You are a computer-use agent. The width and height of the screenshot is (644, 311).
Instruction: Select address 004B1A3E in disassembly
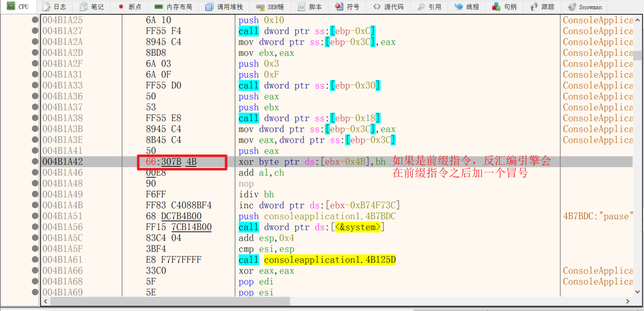click(63, 140)
